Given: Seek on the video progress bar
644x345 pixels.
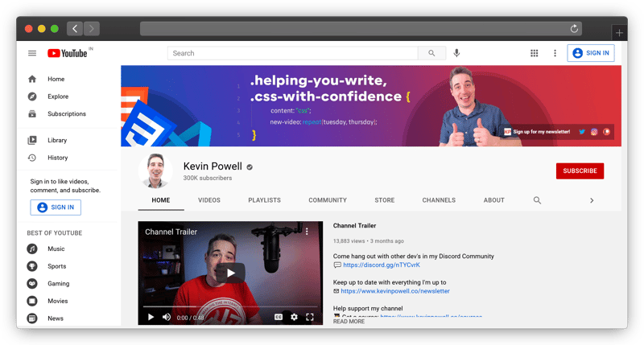Looking at the screenshot, I should tap(230, 306).
